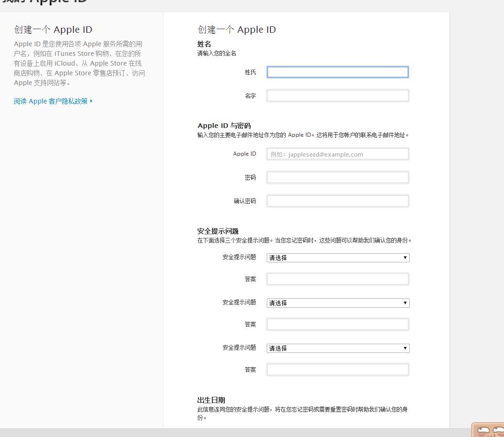Click the sidebar paragraph describing Apple ID services

(x=79, y=63)
